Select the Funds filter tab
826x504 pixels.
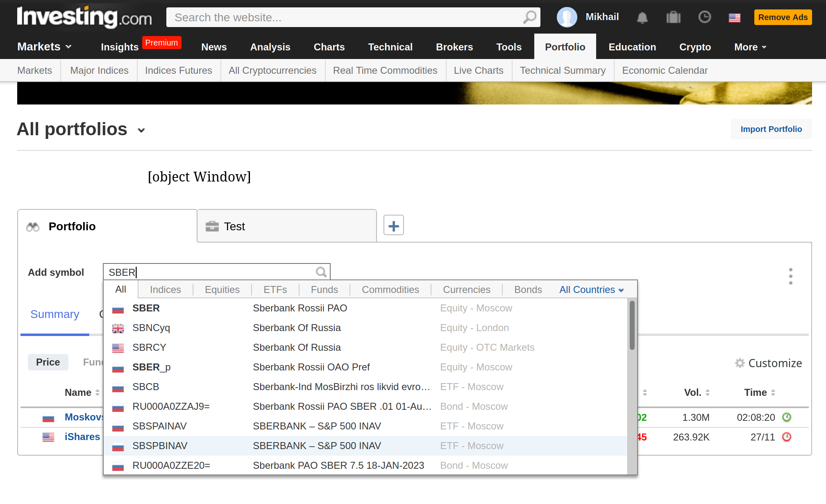click(x=324, y=290)
